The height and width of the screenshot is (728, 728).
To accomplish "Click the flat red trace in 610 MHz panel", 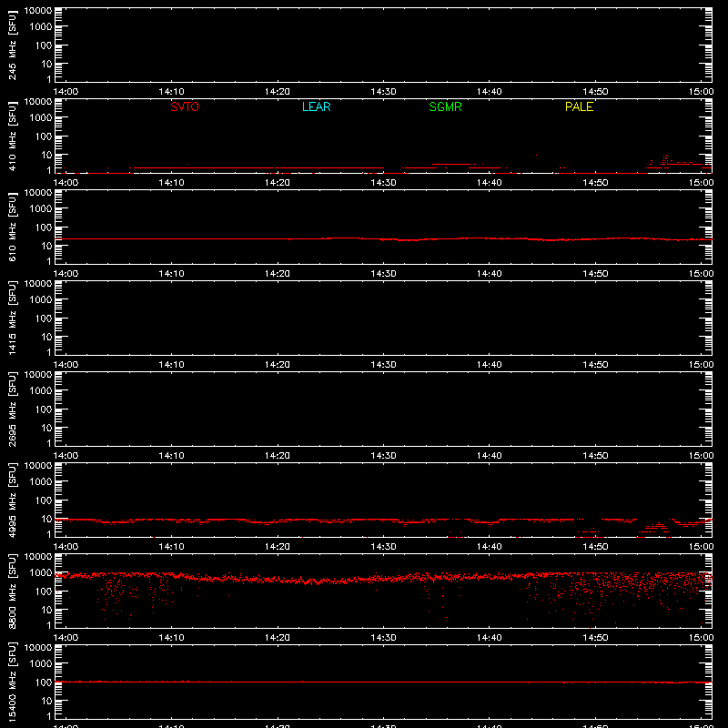I will pos(383,239).
